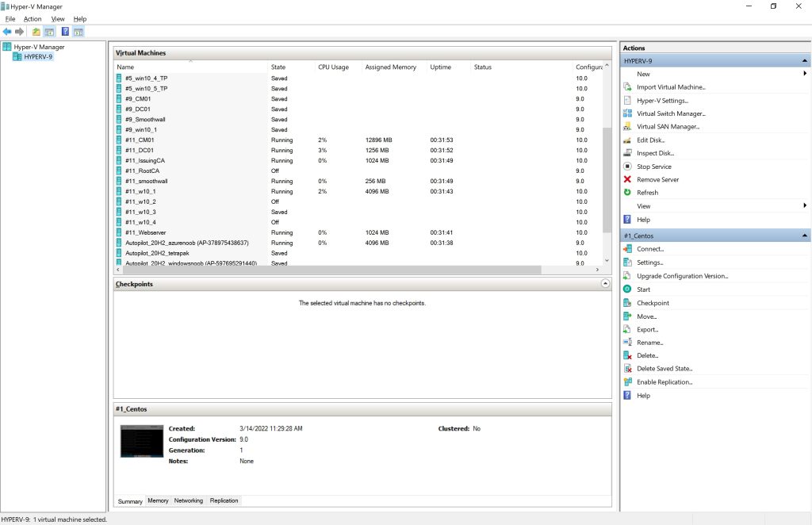Select the #11_RootCA virtual machine row
The width and height of the screenshot is (812, 525).
click(x=358, y=171)
